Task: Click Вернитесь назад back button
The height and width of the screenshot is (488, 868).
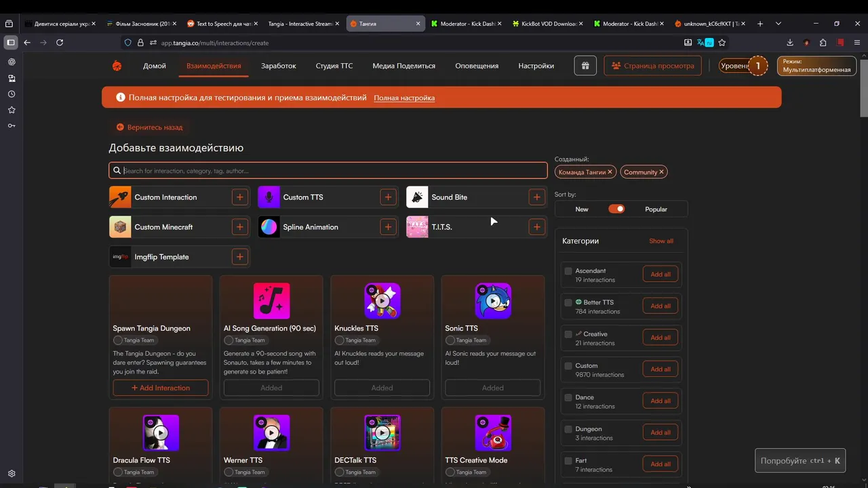Action: (149, 127)
